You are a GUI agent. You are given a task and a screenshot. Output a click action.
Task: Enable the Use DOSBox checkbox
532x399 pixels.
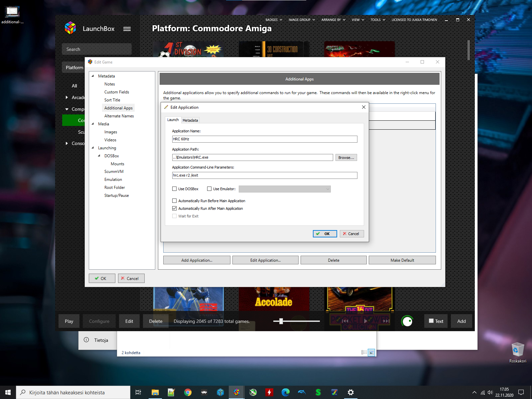pyautogui.click(x=174, y=189)
